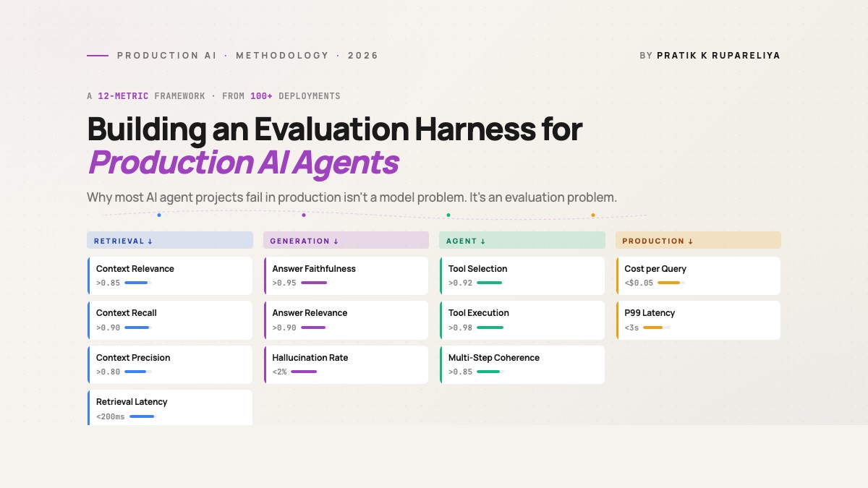Click the '>0.85' value under Context Relevance
The height and width of the screenshot is (488, 868).
point(108,283)
